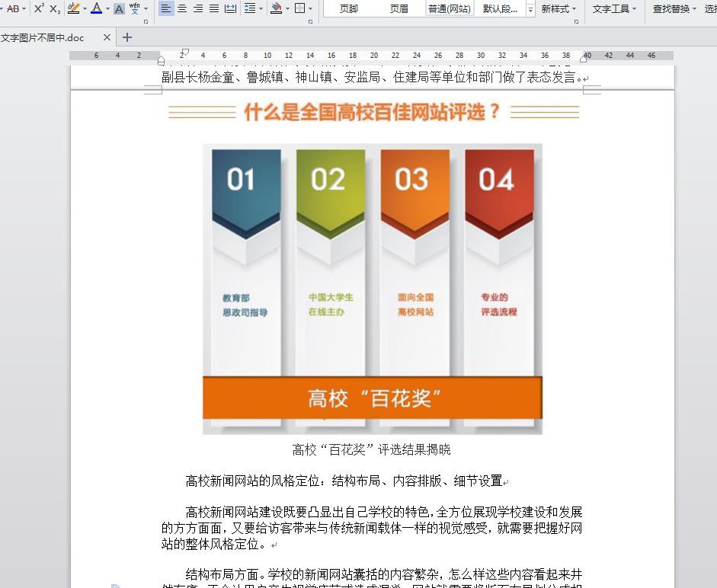Screen dimensions: 717x588
Task: Click the text highlight color pen
Action: [x=73, y=8]
